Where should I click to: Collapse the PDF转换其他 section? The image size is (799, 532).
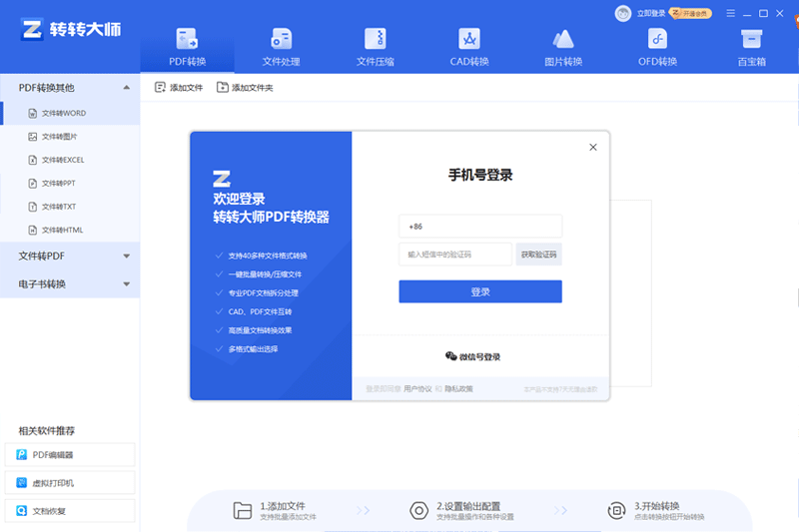[x=126, y=88]
